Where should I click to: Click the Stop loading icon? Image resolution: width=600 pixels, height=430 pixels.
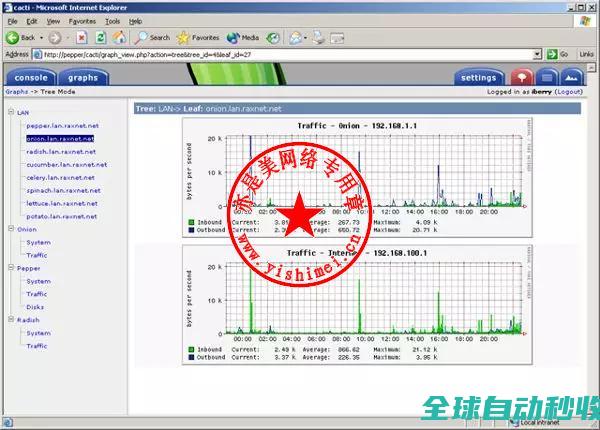click(82, 37)
